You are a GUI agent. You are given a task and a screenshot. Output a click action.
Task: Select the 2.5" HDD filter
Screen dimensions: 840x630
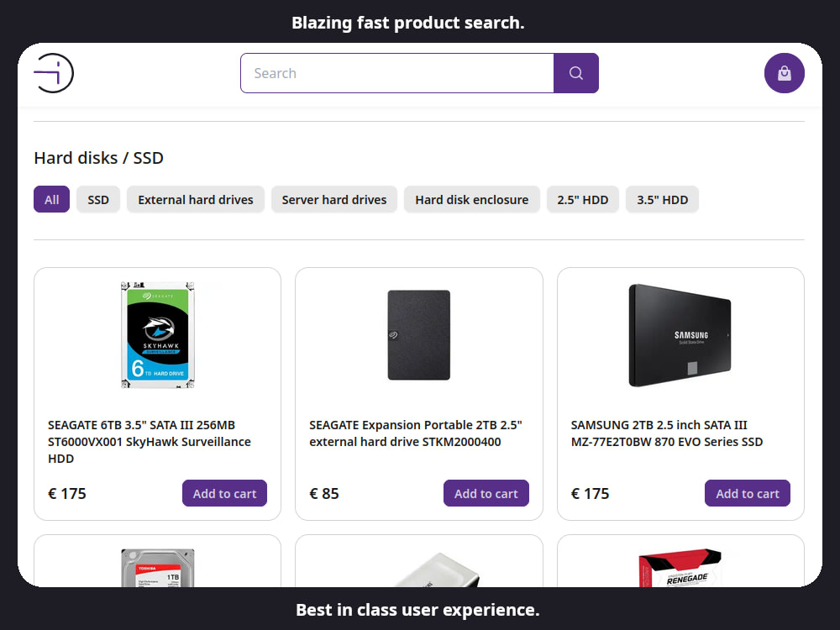(x=583, y=199)
